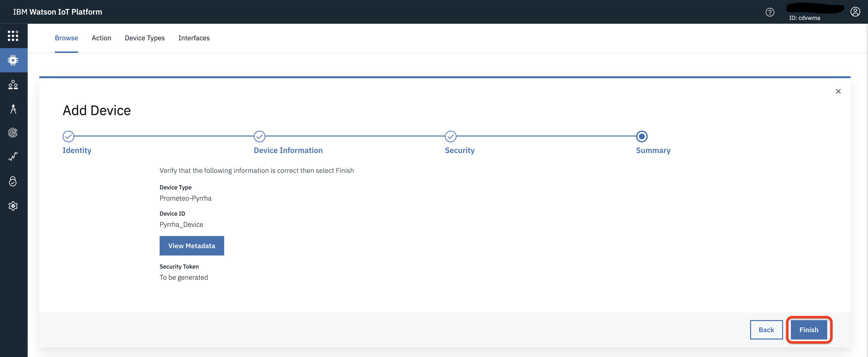The image size is (868, 357).
Task: Open the Security padlock icon in sidebar
Action: (13, 181)
